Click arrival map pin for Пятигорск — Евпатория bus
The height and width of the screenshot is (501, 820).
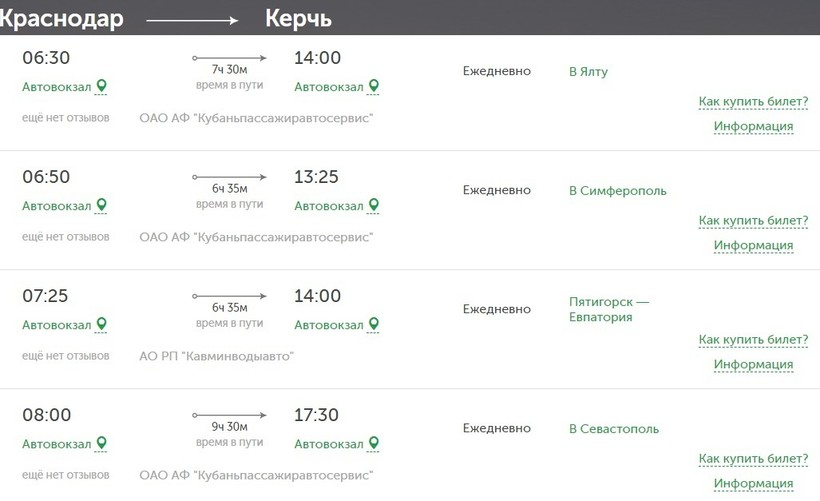coord(373,325)
